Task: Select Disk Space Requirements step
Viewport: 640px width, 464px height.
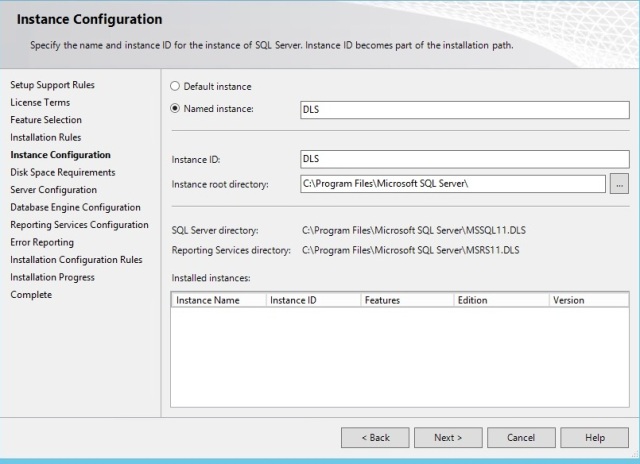Action: [63, 173]
